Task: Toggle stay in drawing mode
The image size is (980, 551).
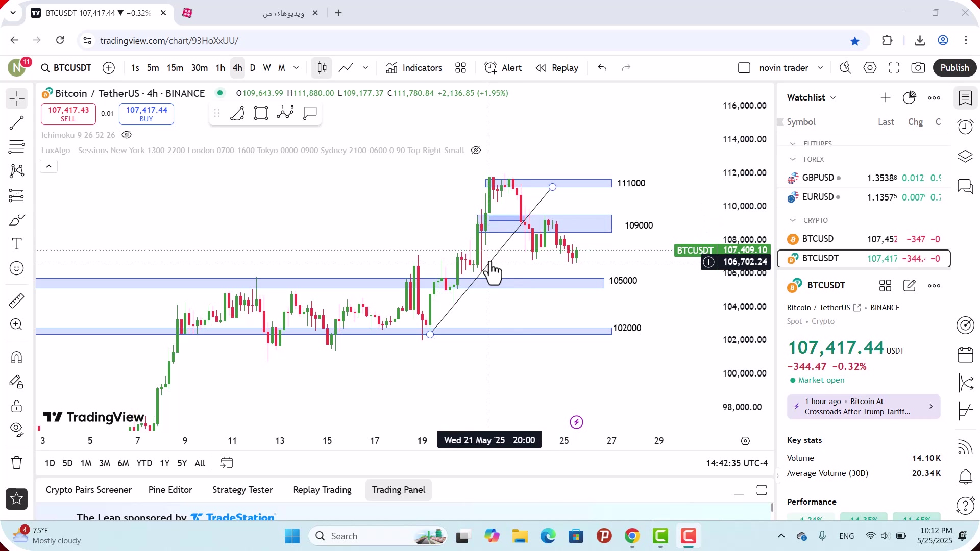Action: 17,382
